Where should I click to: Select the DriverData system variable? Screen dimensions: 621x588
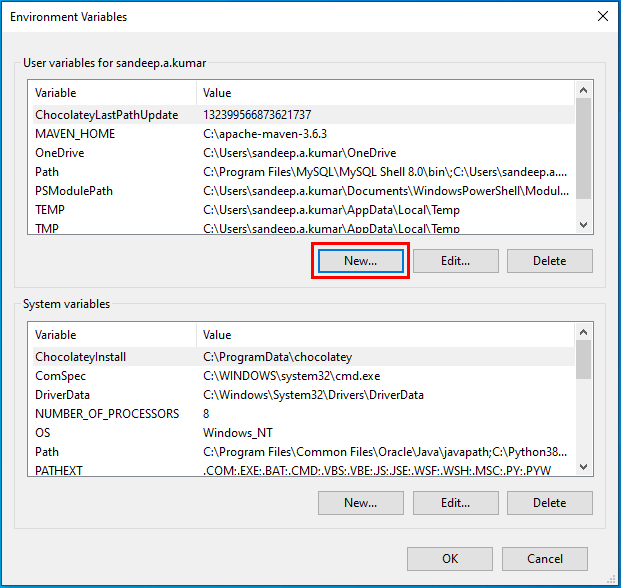pyautogui.click(x=303, y=395)
